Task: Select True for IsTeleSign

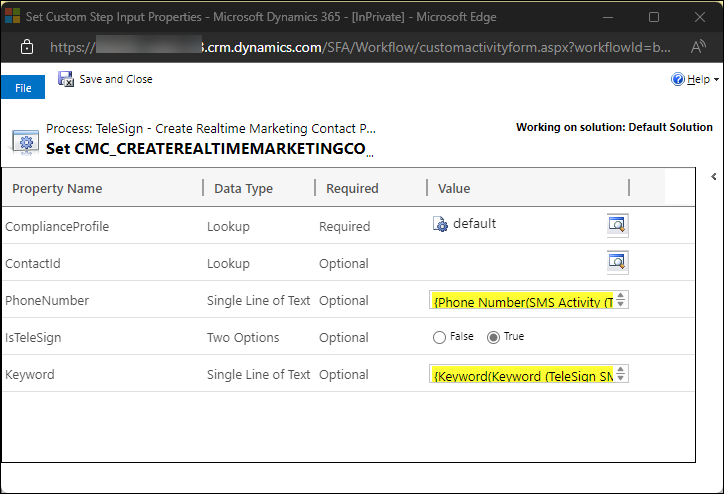Action: pos(493,338)
